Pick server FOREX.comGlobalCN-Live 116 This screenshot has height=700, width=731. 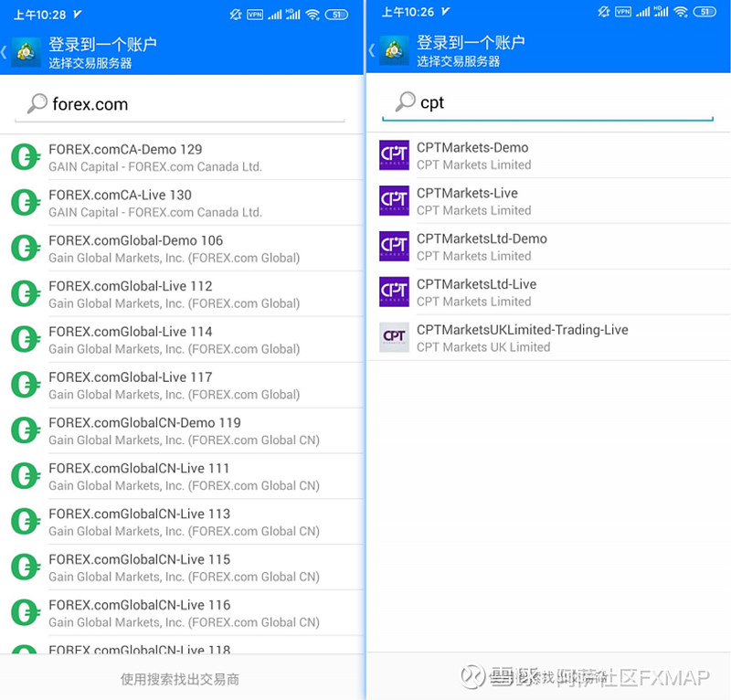click(182, 613)
